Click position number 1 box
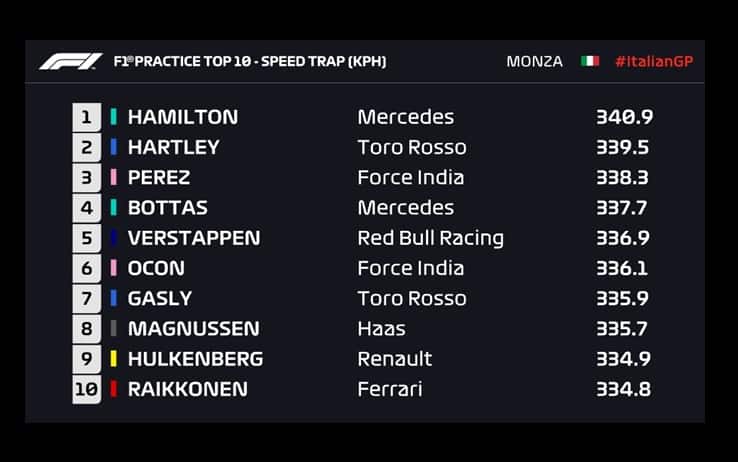 86,117
